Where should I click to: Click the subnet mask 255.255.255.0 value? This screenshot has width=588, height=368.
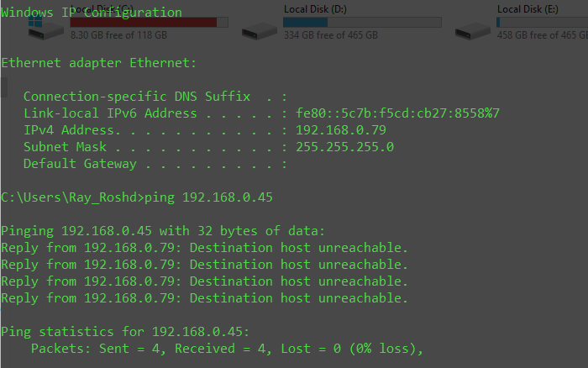[344, 147]
